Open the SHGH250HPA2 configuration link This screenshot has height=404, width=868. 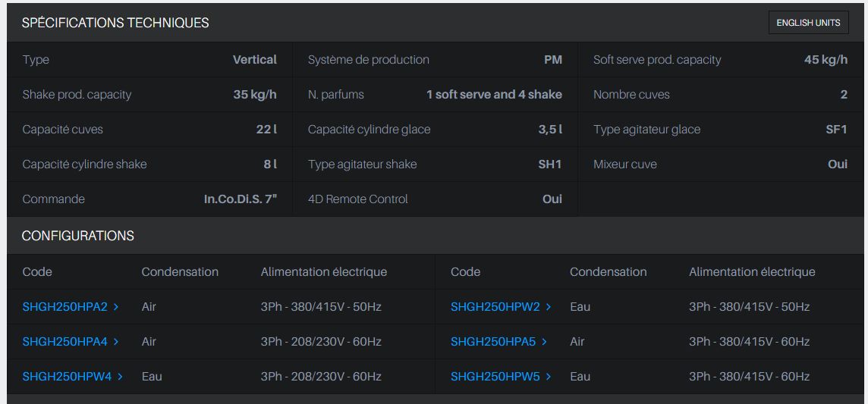click(x=65, y=307)
